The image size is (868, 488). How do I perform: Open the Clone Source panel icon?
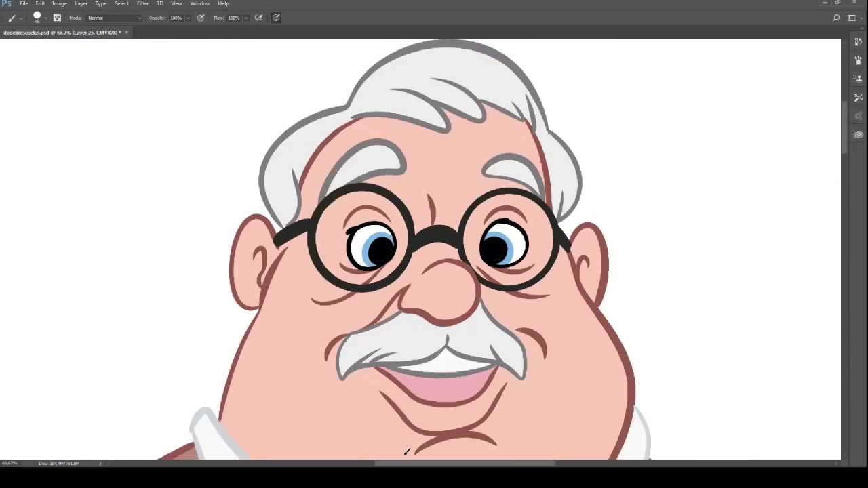tap(858, 79)
